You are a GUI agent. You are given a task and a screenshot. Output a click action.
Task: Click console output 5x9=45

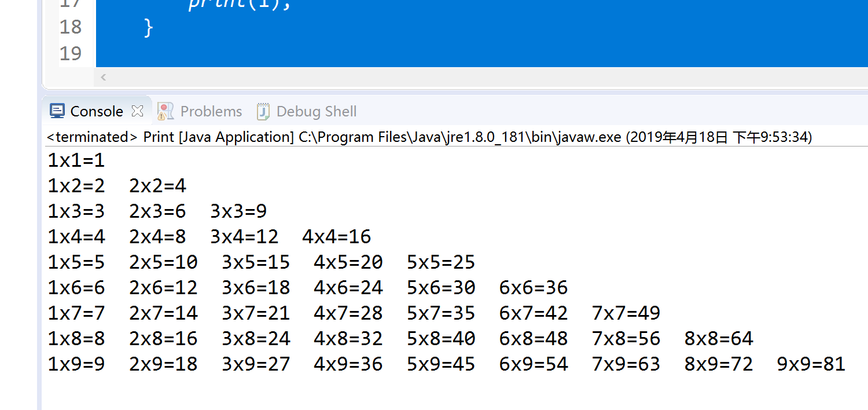click(441, 364)
